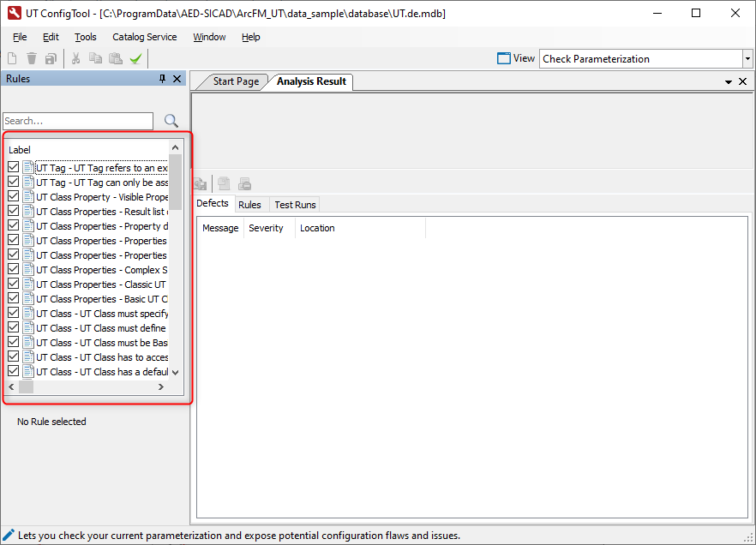The image size is (756, 545).
Task: Click the green checkmark toolbar icon
Action: 136,59
